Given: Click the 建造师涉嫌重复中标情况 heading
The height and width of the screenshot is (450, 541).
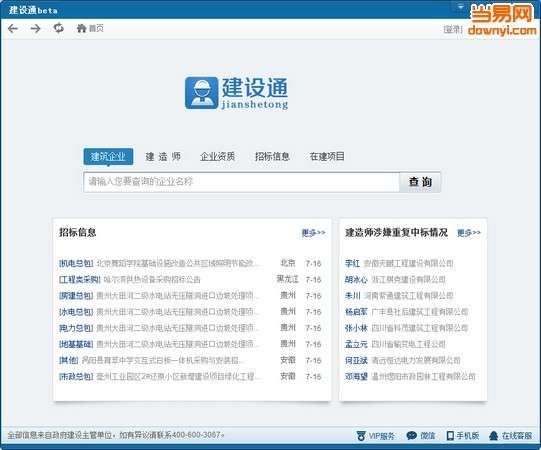Looking at the screenshot, I should click(396, 232).
